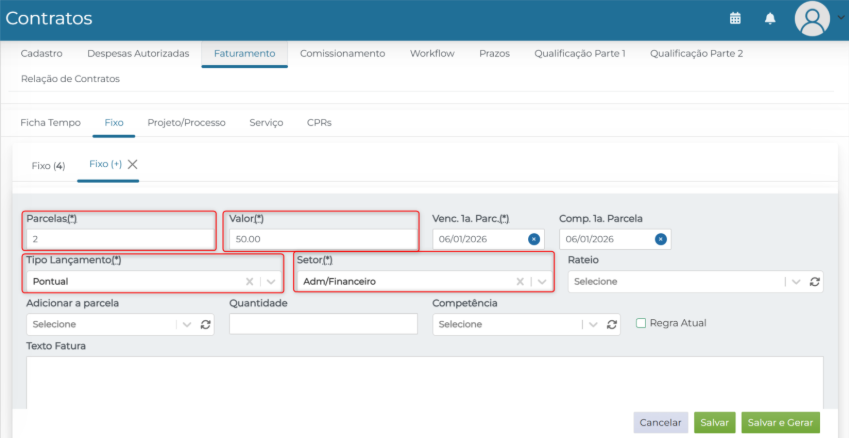This screenshot has height=438, width=849.
Task: Go to the Workflow tab
Action: coord(432,54)
